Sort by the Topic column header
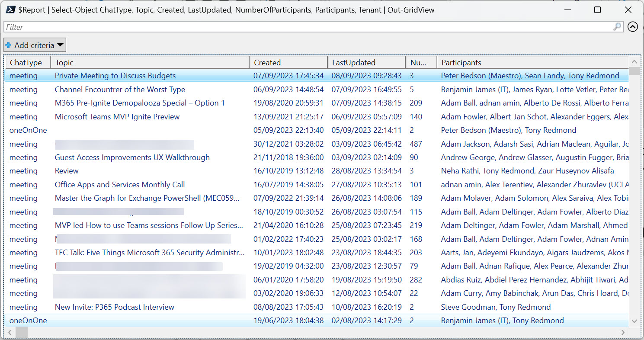Viewport: 644px width, 340px height. [x=150, y=63]
